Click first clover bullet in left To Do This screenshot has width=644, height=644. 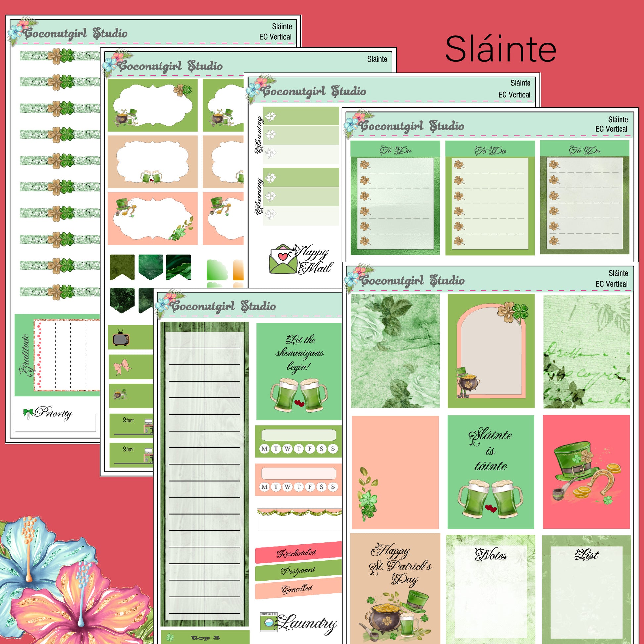pyautogui.click(x=365, y=164)
